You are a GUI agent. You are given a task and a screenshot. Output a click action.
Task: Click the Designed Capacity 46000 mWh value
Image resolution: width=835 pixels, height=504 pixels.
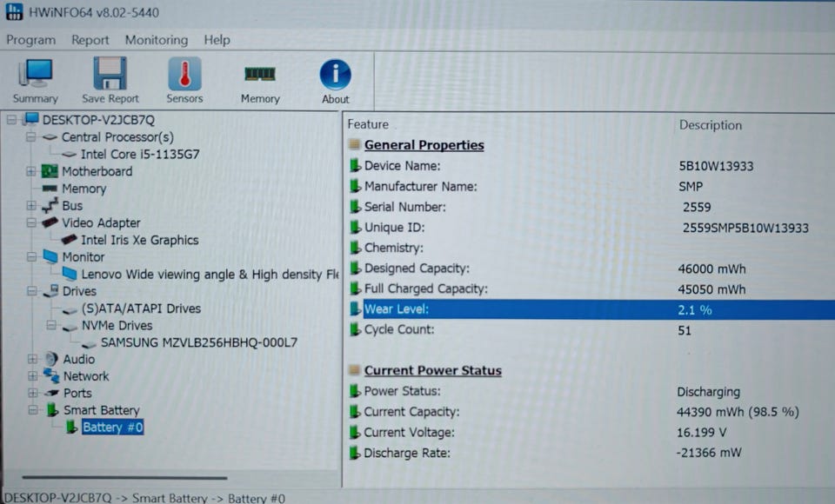tap(711, 269)
